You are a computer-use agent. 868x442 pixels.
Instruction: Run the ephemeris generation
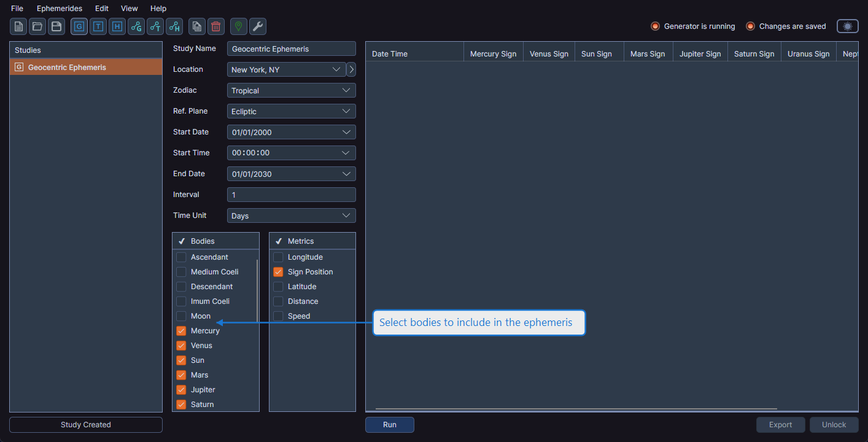389,424
